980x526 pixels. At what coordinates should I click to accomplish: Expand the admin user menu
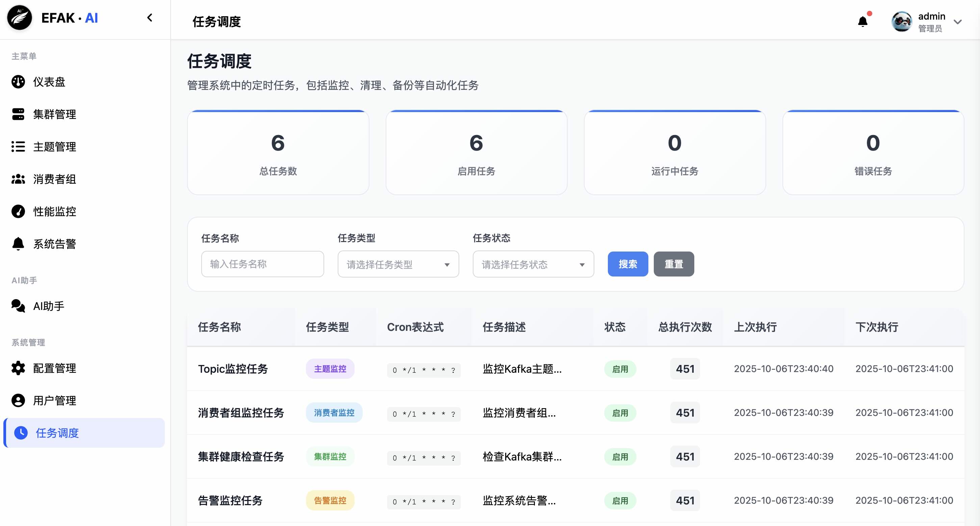pyautogui.click(x=958, y=22)
